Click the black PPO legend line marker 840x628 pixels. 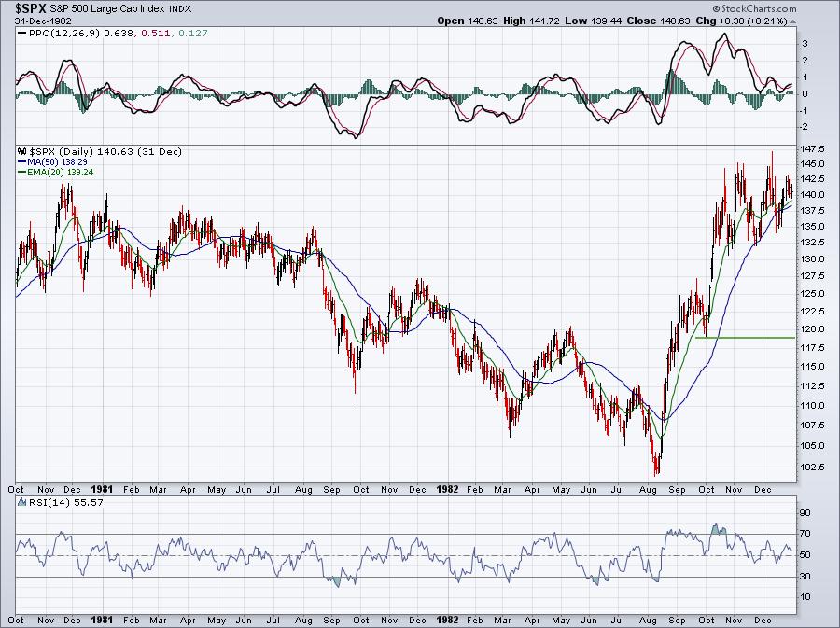[21, 33]
